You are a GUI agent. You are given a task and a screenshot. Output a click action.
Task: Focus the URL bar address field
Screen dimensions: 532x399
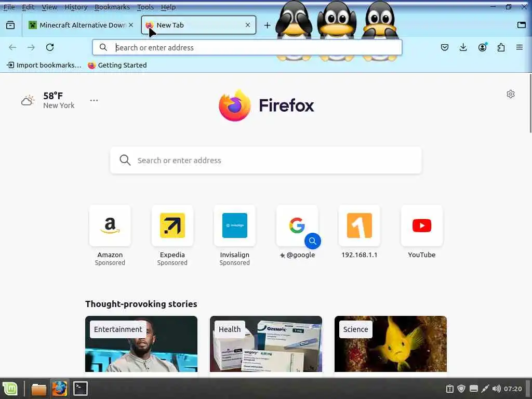click(247, 47)
